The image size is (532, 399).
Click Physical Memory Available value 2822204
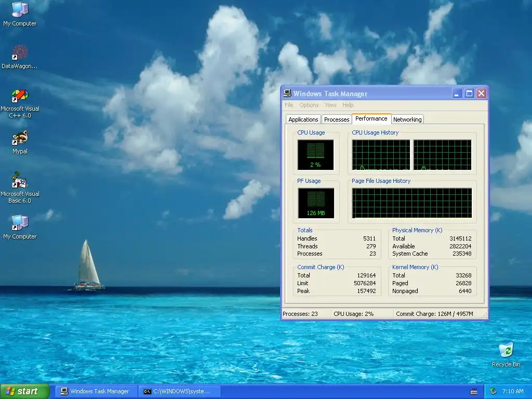(x=460, y=246)
